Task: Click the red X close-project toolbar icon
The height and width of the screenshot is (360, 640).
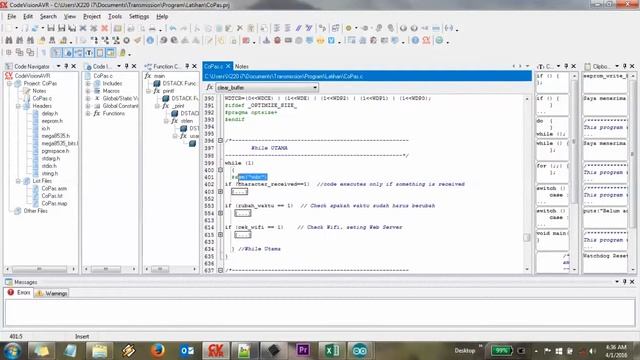Action: point(104,28)
